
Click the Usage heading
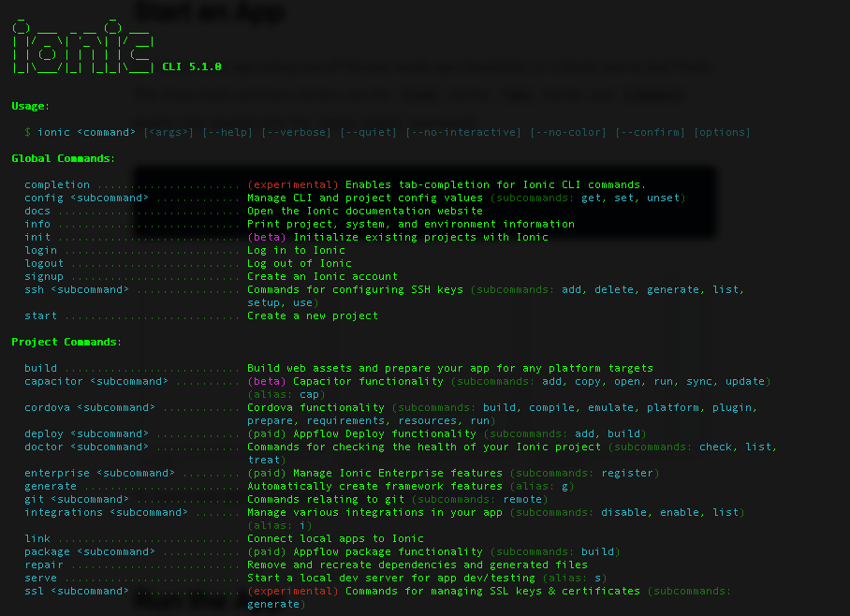pos(31,106)
